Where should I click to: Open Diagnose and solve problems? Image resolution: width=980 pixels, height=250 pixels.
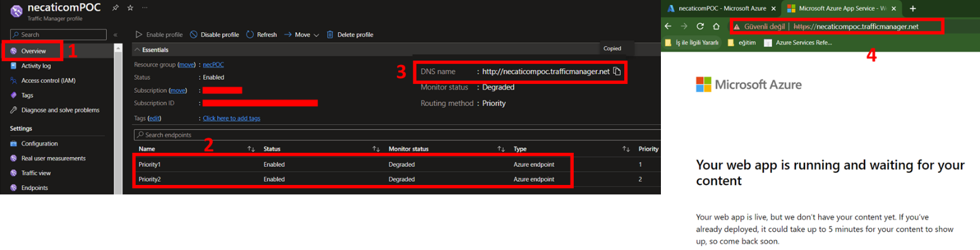pos(60,110)
